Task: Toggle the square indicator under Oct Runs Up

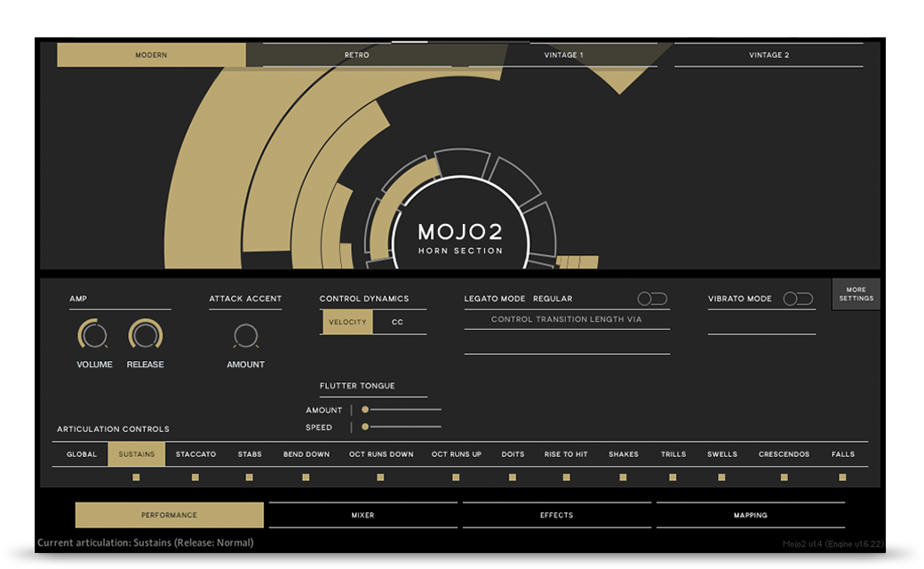Action: pyautogui.click(x=456, y=477)
